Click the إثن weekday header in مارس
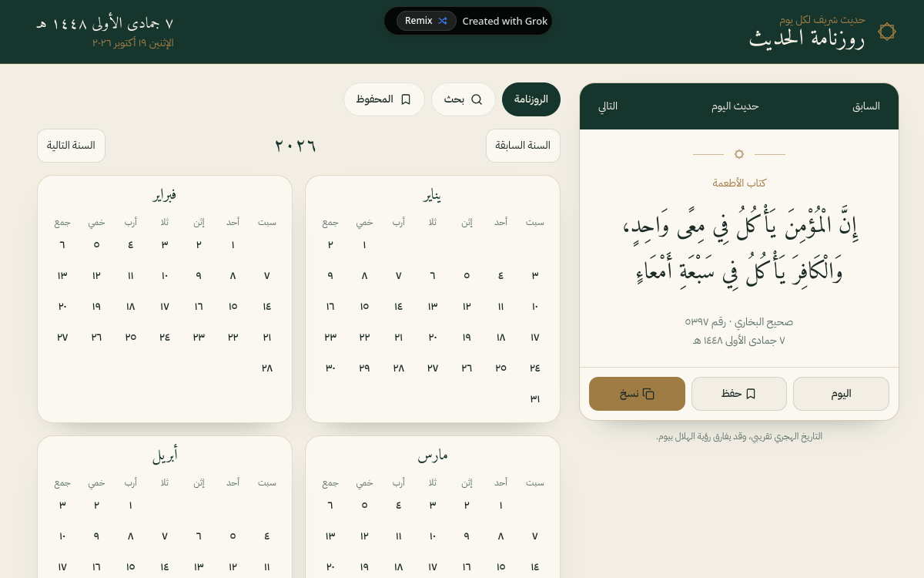This screenshot has height=578, width=924. coord(467,483)
